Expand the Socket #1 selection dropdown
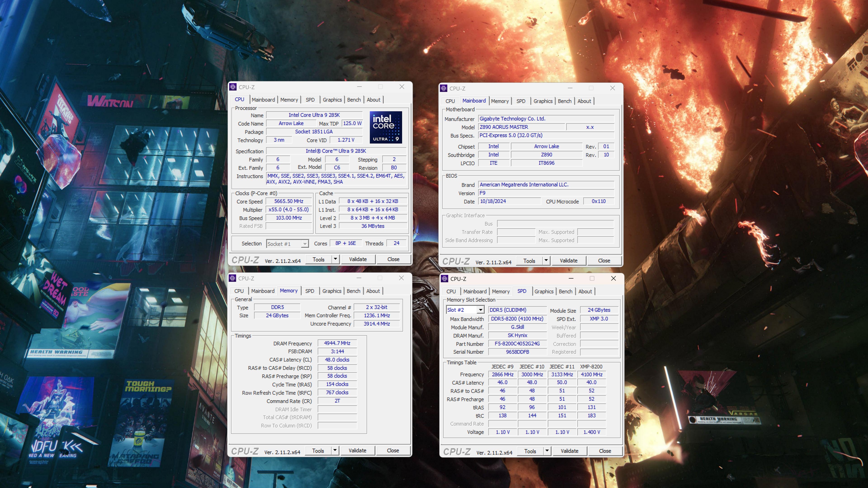868x488 pixels. [x=305, y=244]
